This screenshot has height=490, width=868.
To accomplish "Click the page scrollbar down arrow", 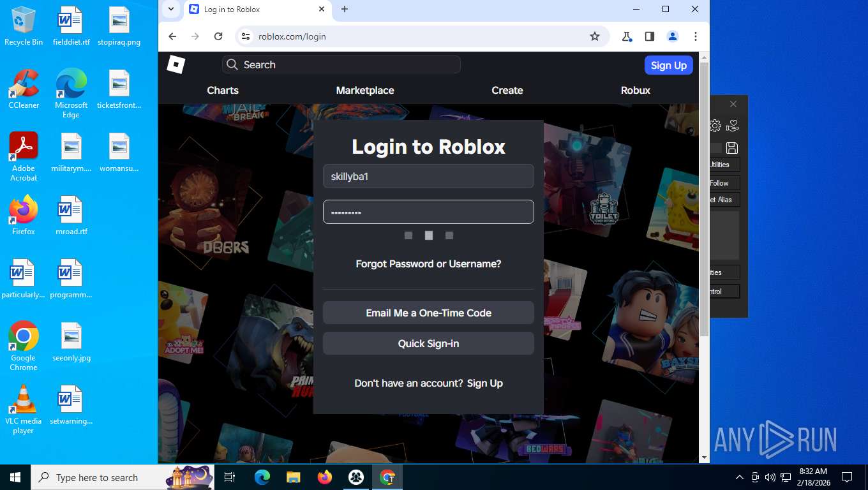I will (704, 457).
